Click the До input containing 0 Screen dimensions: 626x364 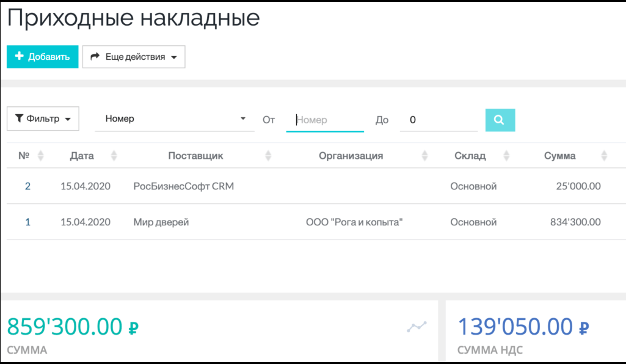(438, 119)
